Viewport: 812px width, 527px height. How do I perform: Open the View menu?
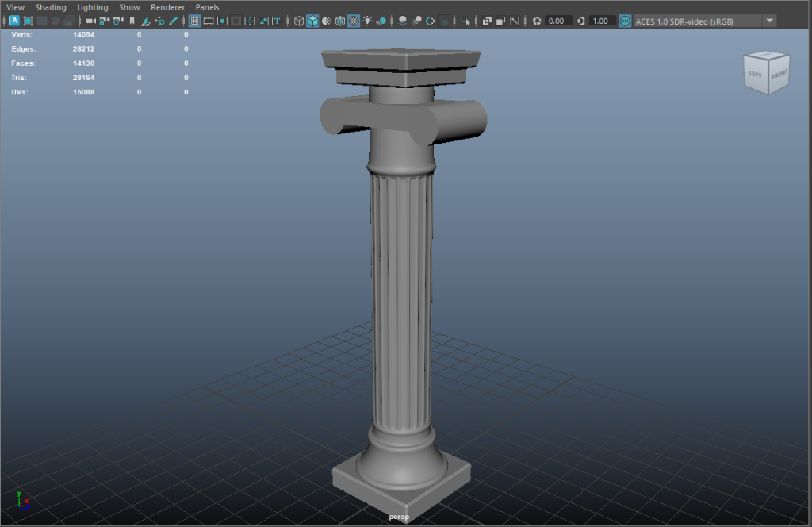tap(15, 7)
